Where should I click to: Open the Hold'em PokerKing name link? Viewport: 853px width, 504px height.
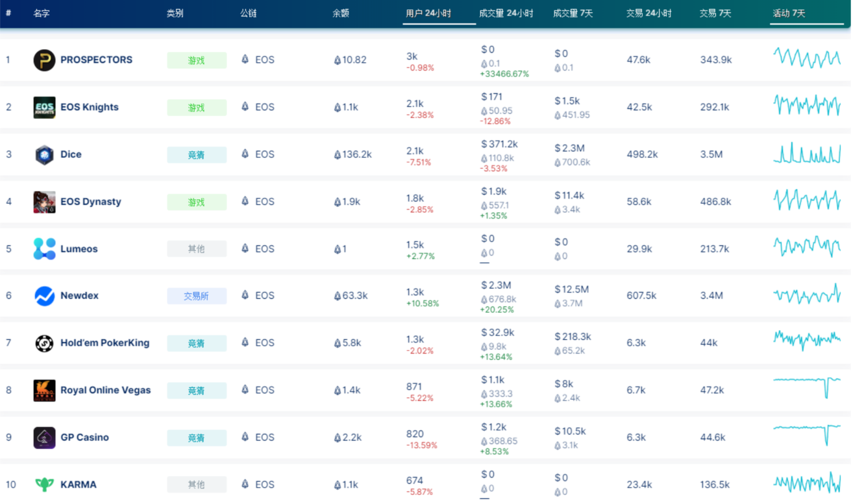[x=105, y=342]
